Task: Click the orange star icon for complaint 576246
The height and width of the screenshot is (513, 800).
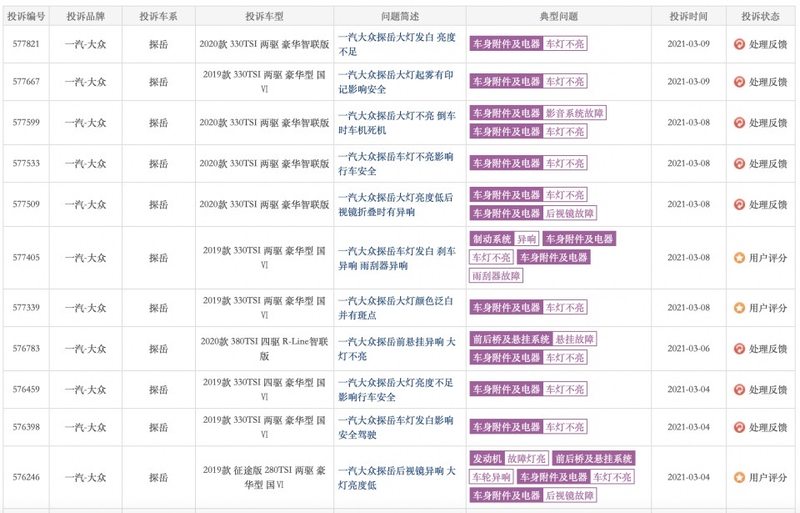Action: (739, 477)
